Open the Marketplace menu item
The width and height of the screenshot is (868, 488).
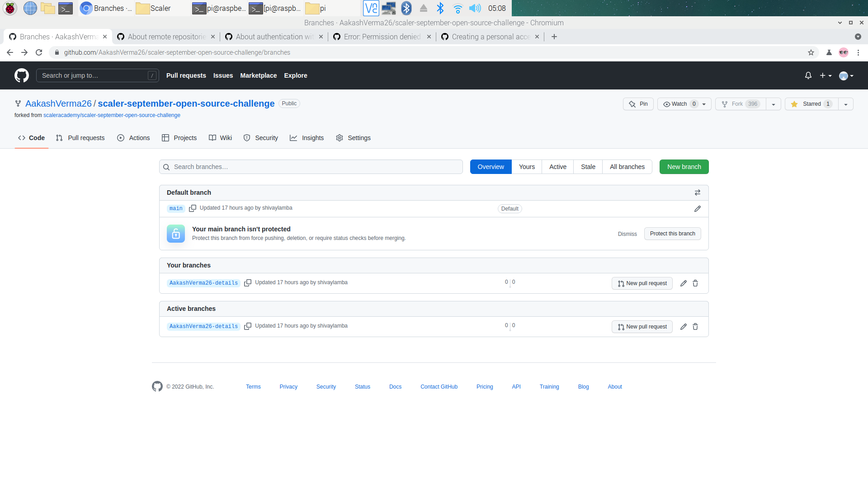pos(258,75)
